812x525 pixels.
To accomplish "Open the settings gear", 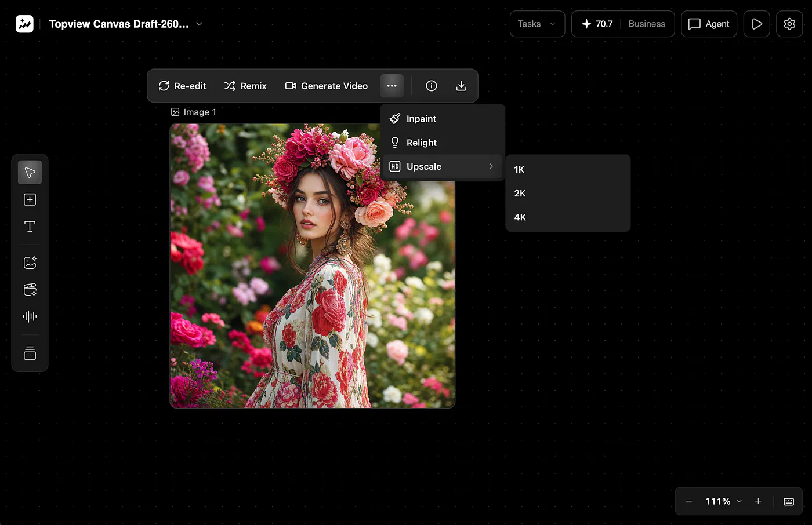I will (789, 24).
